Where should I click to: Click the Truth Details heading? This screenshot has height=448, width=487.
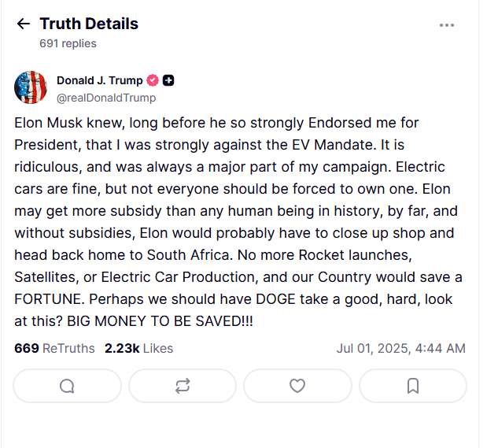tap(89, 24)
